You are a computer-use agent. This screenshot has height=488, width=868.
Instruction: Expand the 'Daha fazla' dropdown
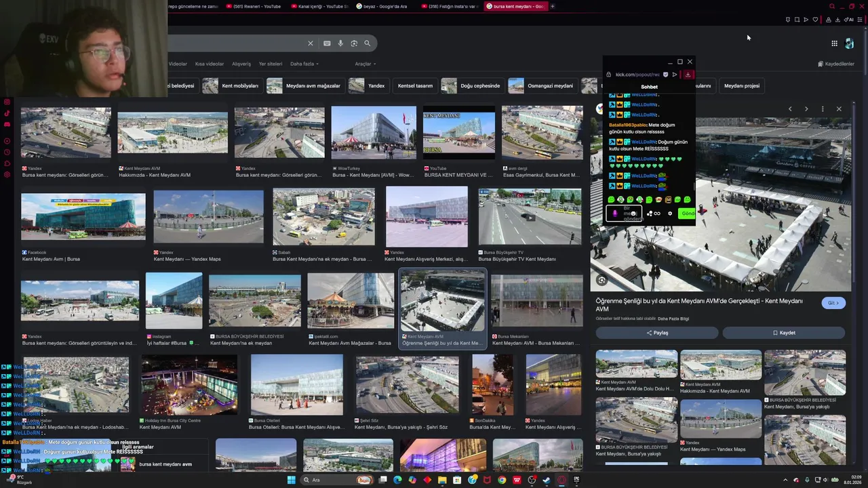(304, 64)
